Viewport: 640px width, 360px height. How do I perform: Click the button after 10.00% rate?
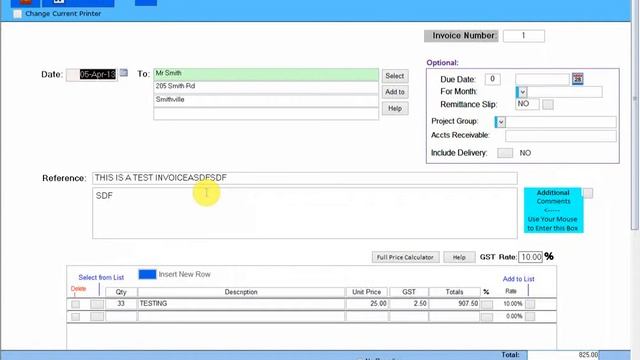[x=530, y=304]
